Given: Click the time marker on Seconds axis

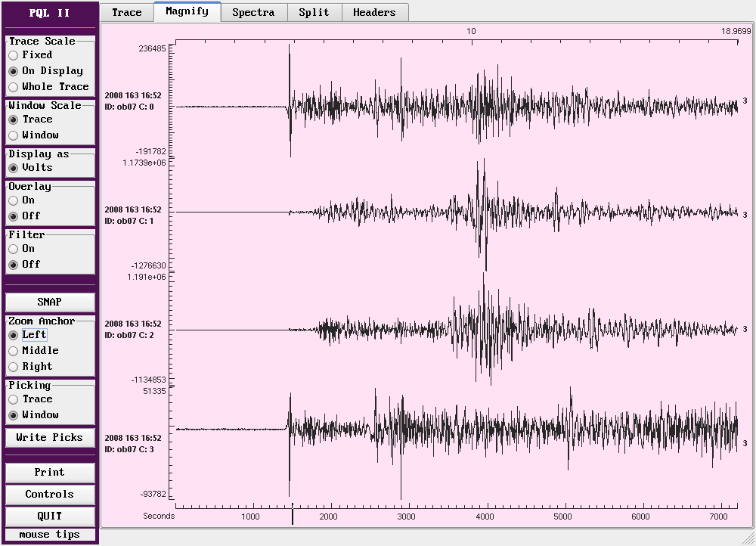Looking at the screenshot, I should point(293,517).
